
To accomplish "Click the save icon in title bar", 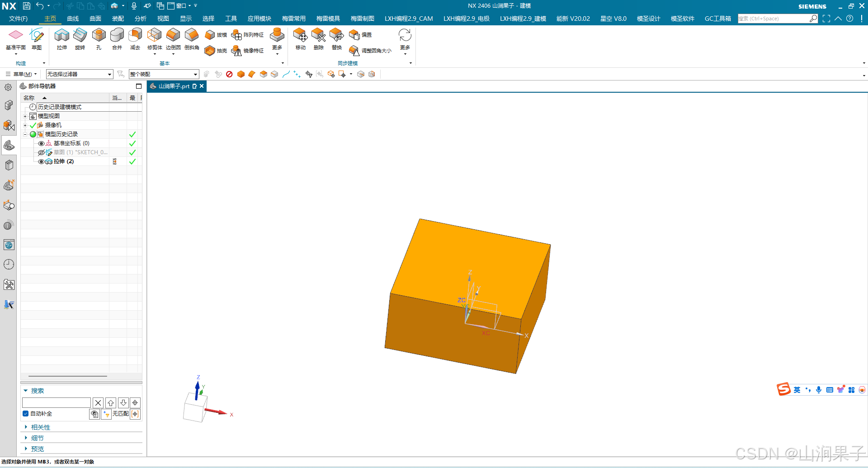I will pyautogui.click(x=27, y=6).
